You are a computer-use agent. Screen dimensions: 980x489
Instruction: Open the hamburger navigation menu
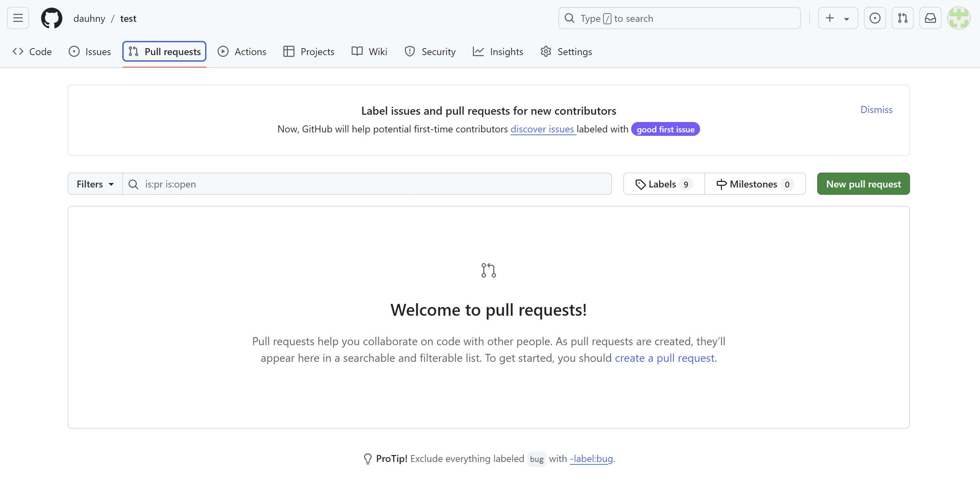[x=18, y=18]
